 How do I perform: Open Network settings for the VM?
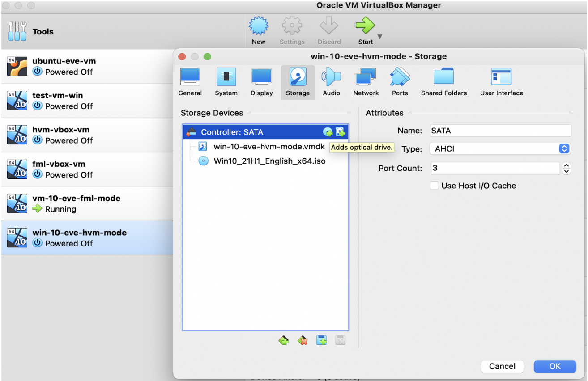[366, 82]
